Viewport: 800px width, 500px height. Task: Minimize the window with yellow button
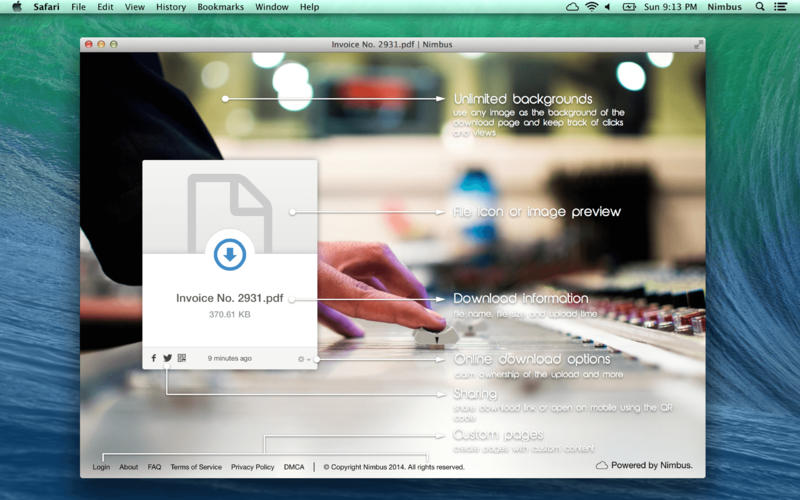click(x=101, y=44)
